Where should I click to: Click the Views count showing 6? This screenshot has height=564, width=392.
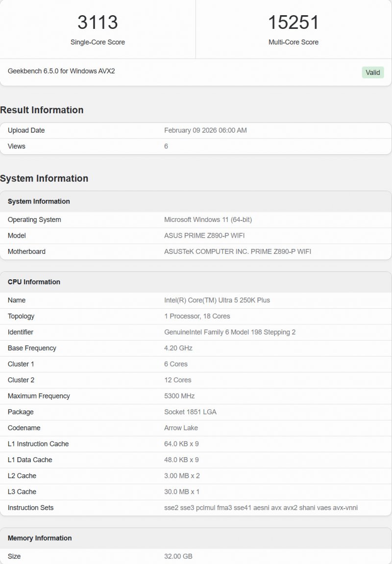coord(166,146)
